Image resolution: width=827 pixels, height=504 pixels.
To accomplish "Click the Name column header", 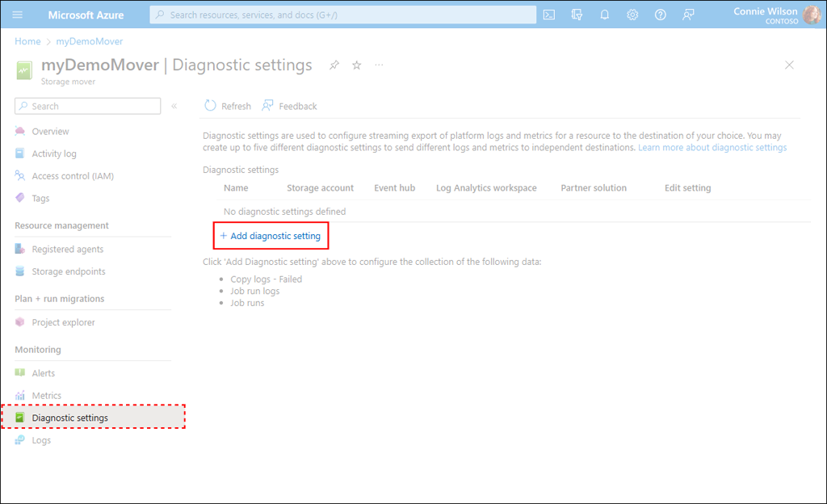I will [236, 187].
